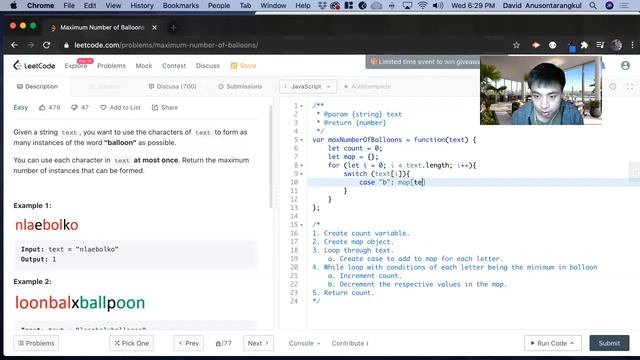Place cursor on code line 10
This screenshot has width=640, height=360.
(473, 182)
